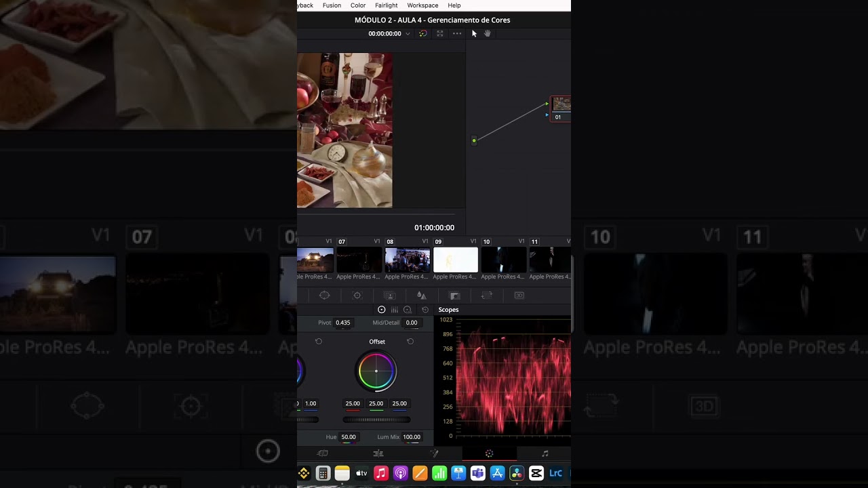The height and width of the screenshot is (488, 868).
Task: Switch to primaries color wheels mode
Action: pyautogui.click(x=382, y=310)
